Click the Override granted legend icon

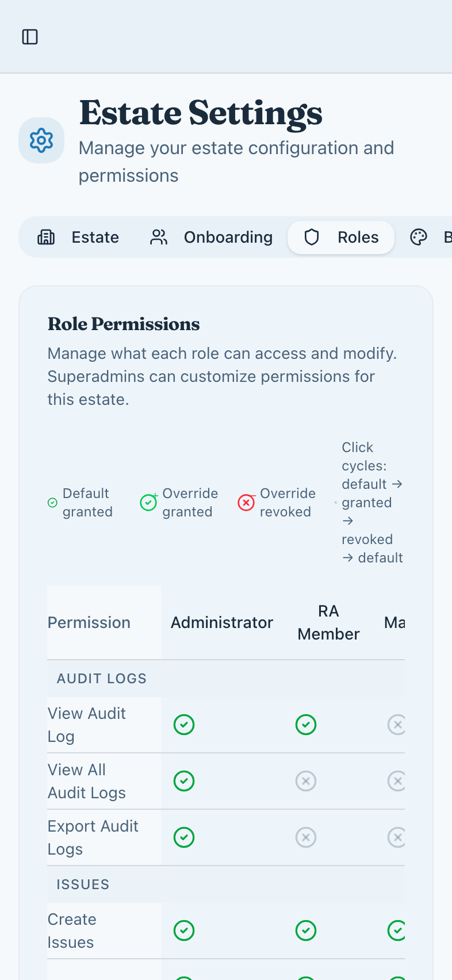149,502
